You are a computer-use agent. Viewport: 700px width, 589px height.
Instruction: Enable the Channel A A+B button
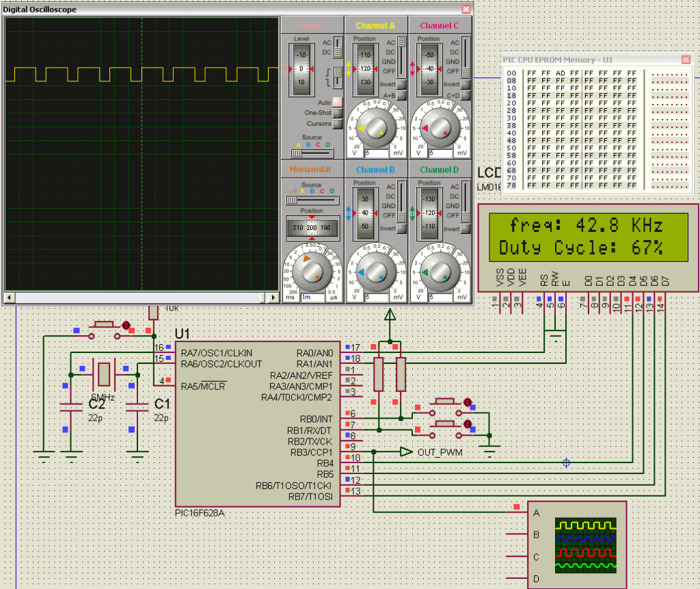401,95
